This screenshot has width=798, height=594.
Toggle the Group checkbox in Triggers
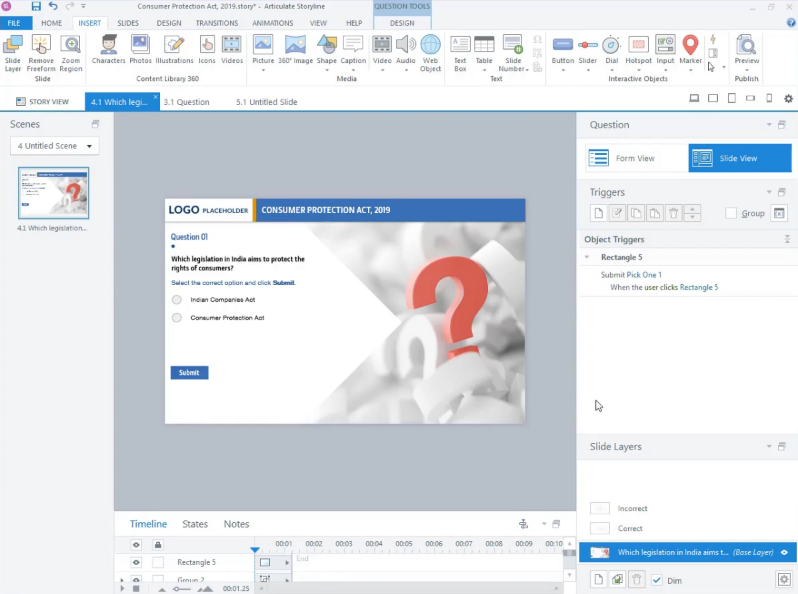pos(731,213)
